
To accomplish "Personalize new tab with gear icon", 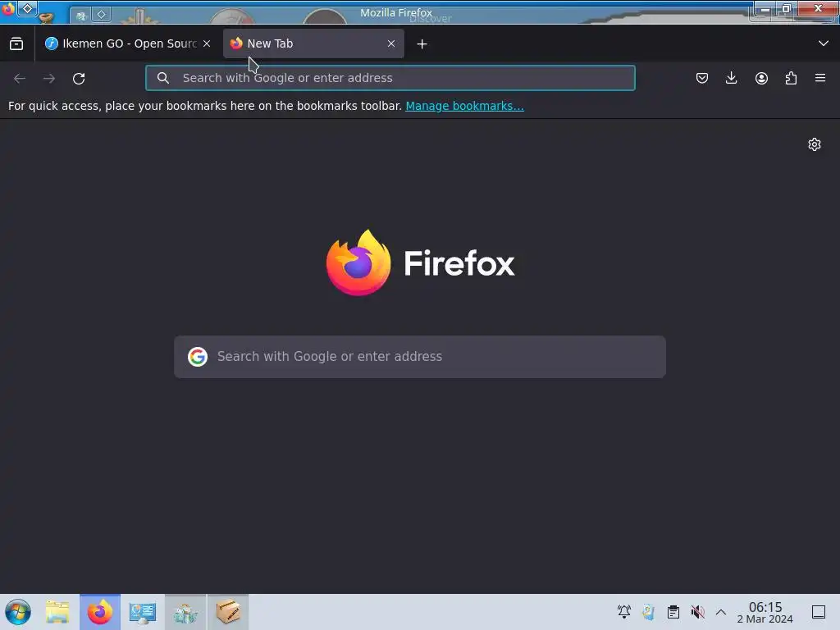I will 815,144.
